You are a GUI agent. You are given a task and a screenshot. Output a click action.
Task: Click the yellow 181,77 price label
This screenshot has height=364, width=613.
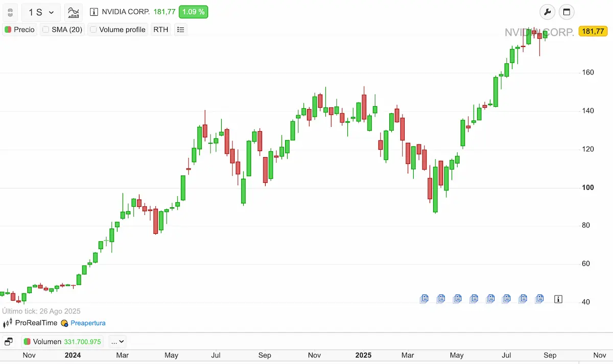593,32
